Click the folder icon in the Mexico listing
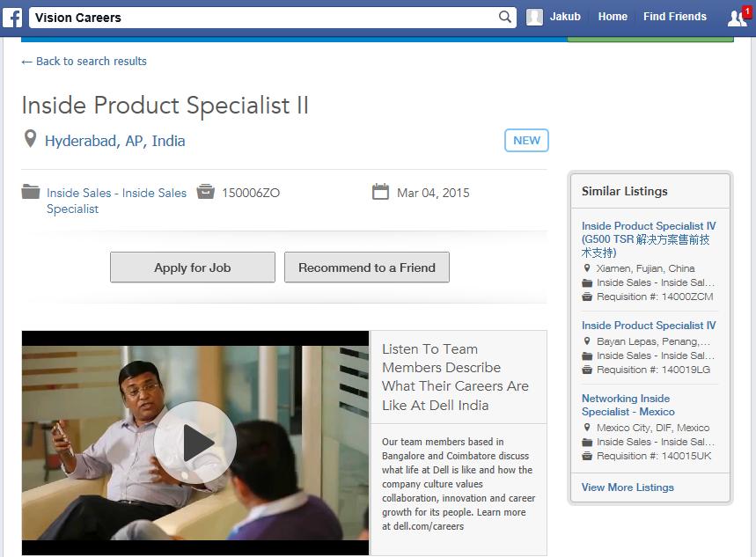The width and height of the screenshot is (756, 557). [587, 442]
